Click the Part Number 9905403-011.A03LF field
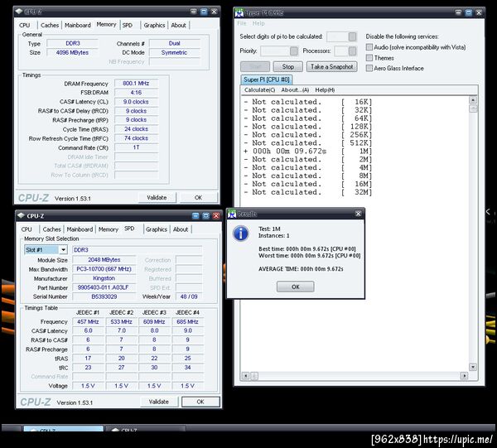 coord(104,287)
